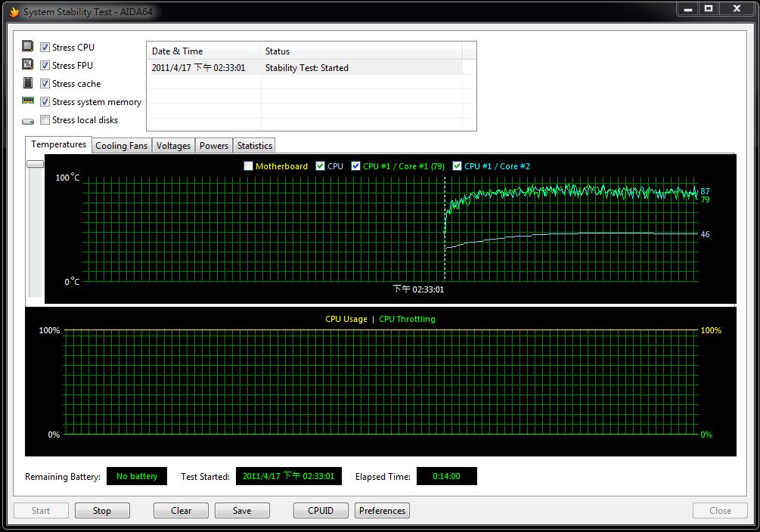Open Preferences dialog
This screenshot has width=760, height=532.
point(382,511)
